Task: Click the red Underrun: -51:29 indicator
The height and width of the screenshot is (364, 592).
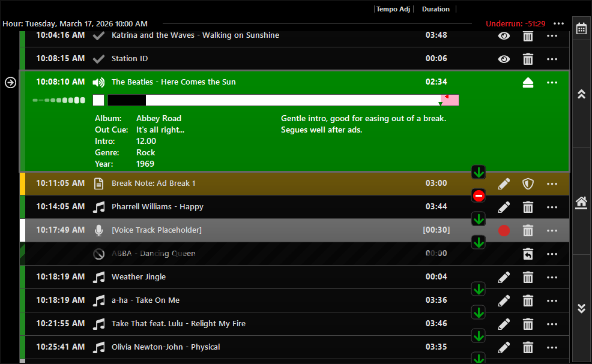Action: click(515, 23)
